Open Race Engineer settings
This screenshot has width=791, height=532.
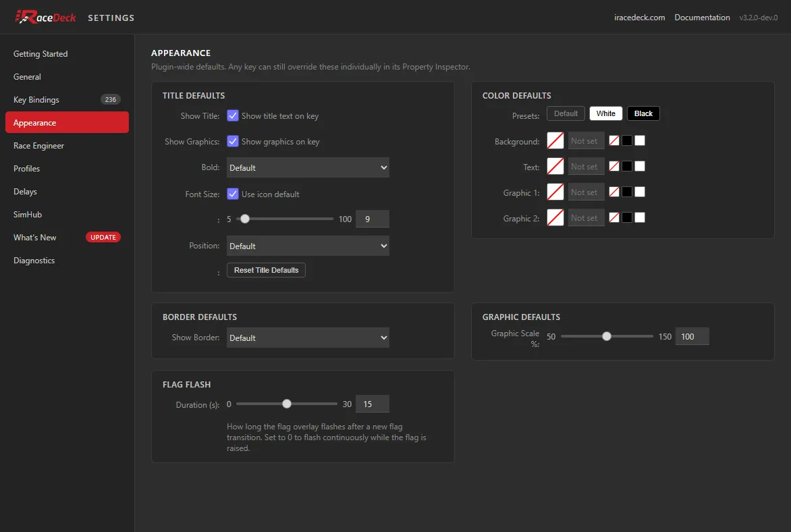pyautogui.click(x=67, y=145)
